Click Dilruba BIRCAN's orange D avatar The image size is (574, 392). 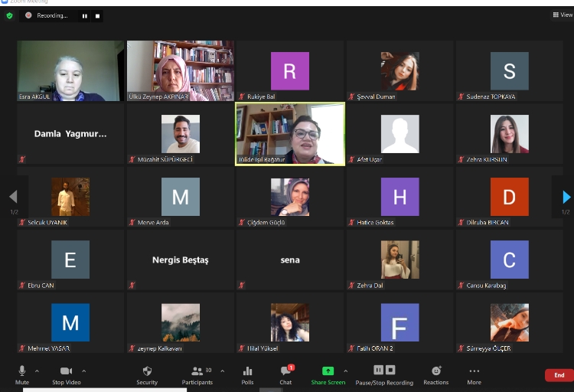(510, 197)
